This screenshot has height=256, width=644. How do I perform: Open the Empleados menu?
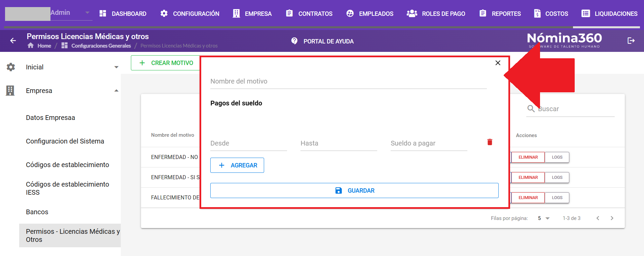coord(370,13)
